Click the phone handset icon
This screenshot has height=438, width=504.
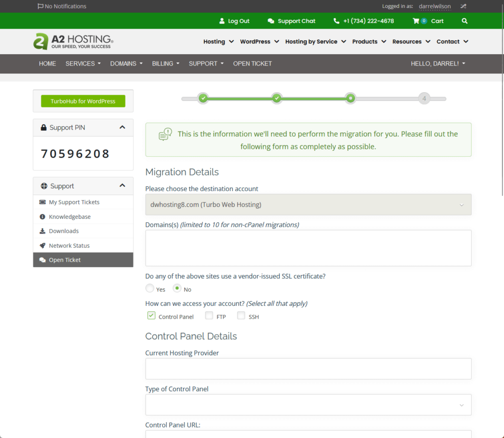click(336, 21)
